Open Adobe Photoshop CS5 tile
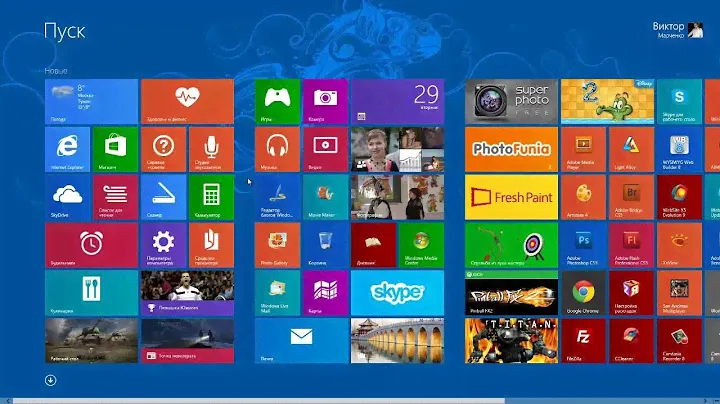Viewport: 720px width, 404px height. (x=583, y=244)
